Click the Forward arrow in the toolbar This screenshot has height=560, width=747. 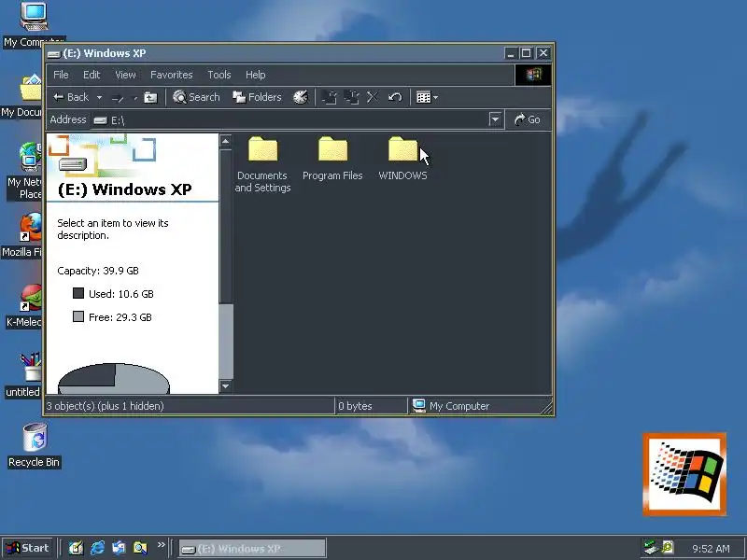click(x=118, y=98)
